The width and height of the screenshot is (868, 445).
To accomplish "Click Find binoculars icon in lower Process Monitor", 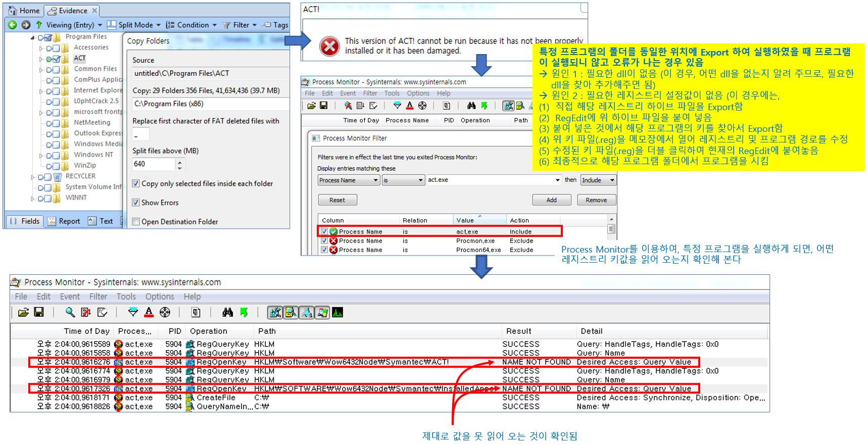I will point(227,313).
